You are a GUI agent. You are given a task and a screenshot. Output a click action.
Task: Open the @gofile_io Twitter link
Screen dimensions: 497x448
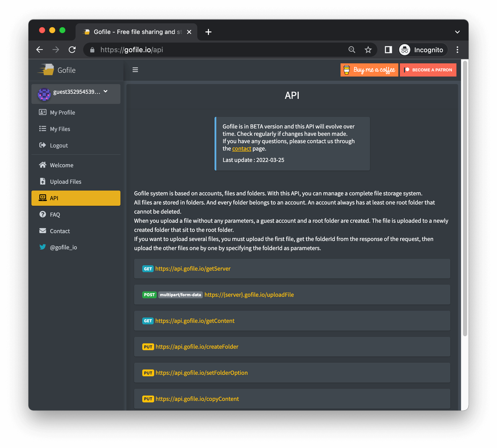pos(76,247)
